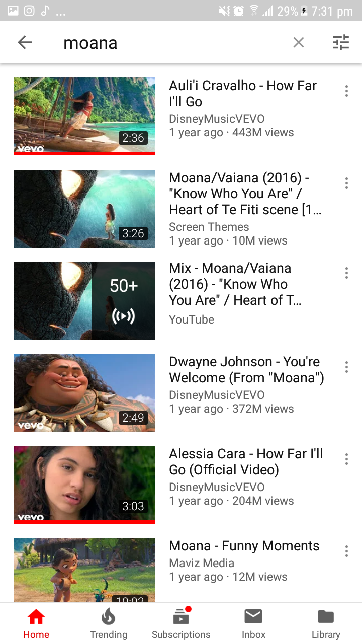Open options menu for the Mix playlist

[346, 273]
